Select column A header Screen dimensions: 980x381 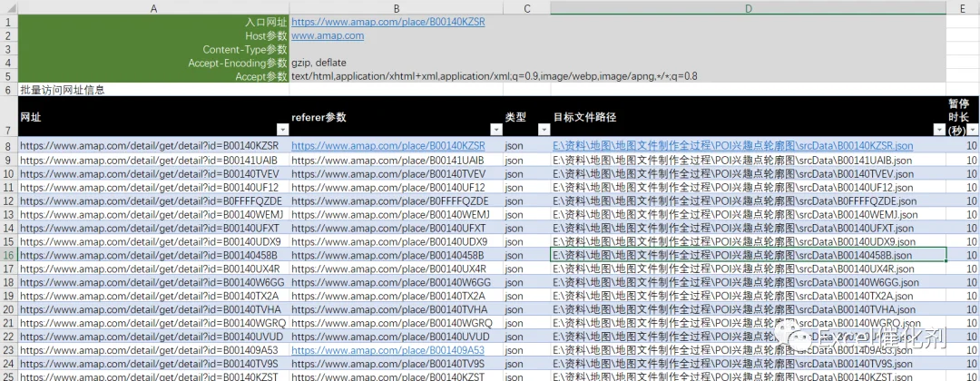(153, 7)
